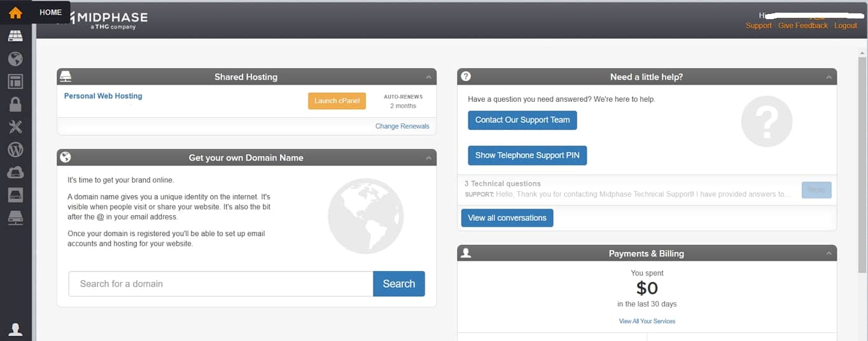Open the Give Feedback link

tap(803, 25)
